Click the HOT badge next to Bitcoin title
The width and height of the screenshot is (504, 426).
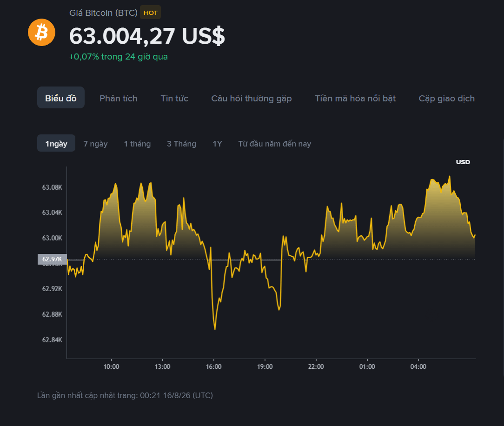(151, 13)
